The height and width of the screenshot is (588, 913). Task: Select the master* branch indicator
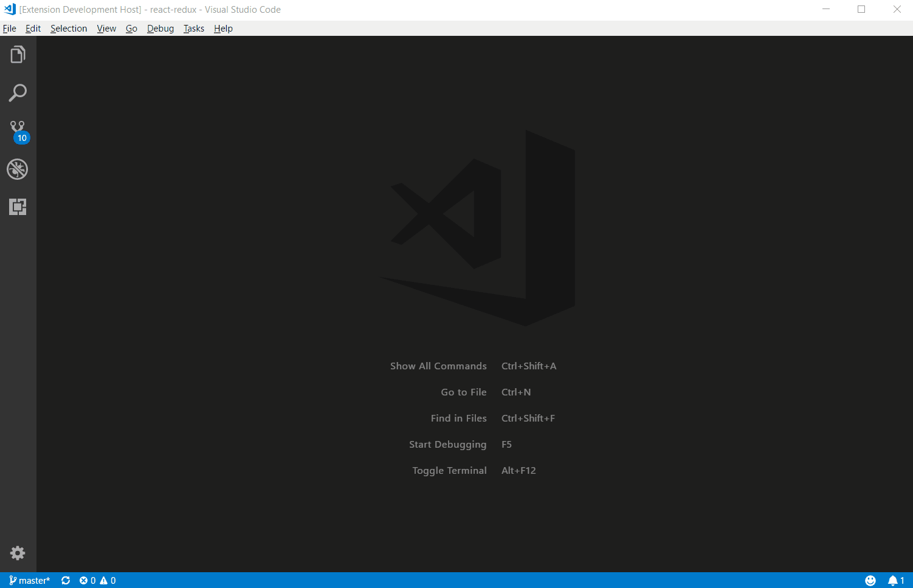[x=30, y=580]
